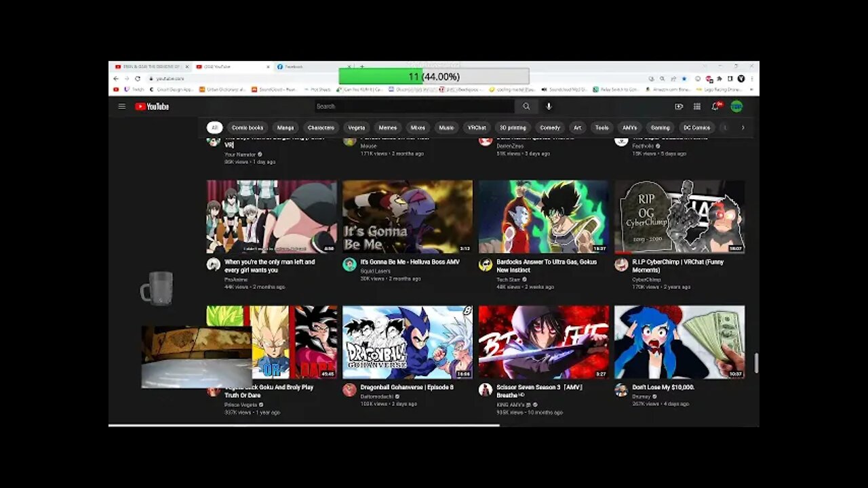Screen dimensions: 868x488
Task: Open Bardocks Answer To Ultra Gas video title
Action: click(x=547, y=266)
